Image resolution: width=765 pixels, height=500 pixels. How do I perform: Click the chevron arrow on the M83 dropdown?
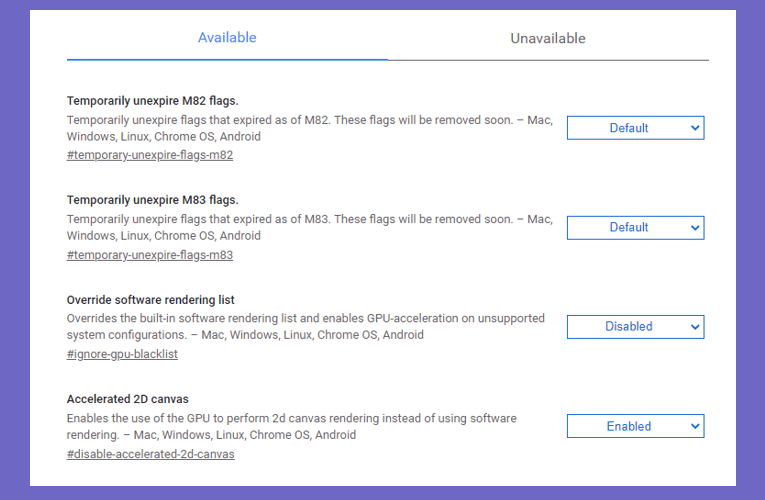pyautogui.click(x=695, y=227)
